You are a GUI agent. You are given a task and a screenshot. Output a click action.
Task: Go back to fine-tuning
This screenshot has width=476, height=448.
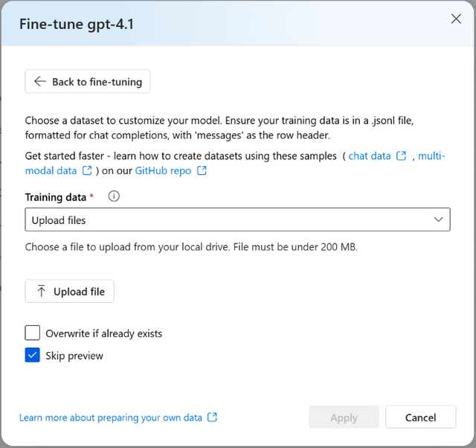pos(88,82)
